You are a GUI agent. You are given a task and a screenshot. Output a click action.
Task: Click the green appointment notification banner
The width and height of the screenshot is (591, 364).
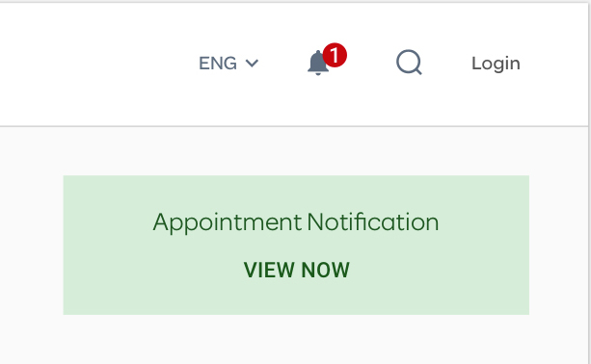[296, 245]
